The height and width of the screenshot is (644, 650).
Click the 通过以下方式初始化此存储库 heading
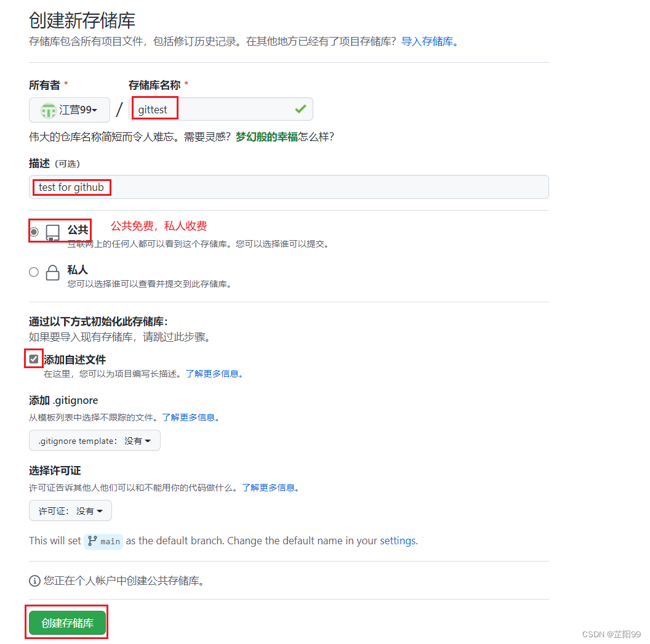point(98,321)
